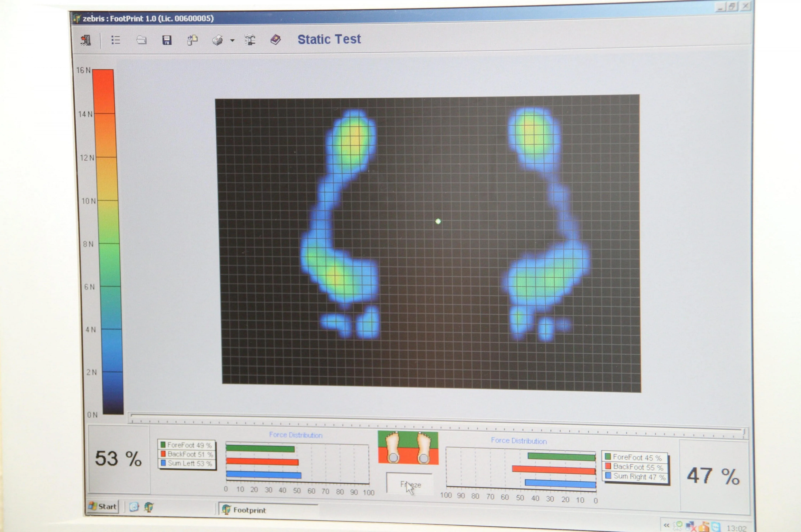Restore down the FootPrint window
Viewport: 801px width, 532px height.
coord(731,6)
